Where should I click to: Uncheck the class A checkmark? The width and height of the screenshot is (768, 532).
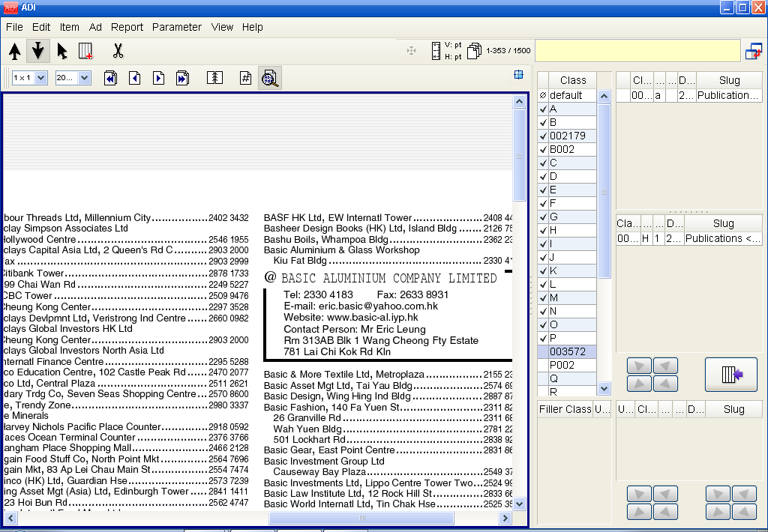[x=543, y=109]
